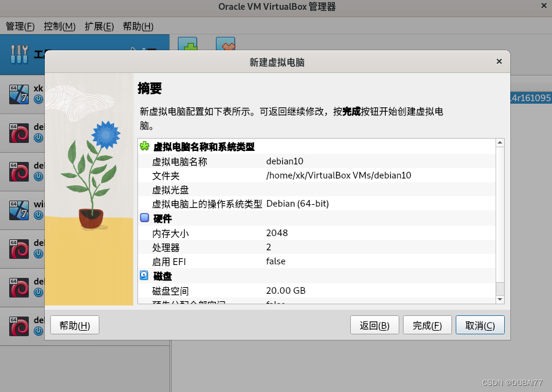Close the 新建虚拟电脑 dialog
Image resolution: width=552 pixels, height=392 pixels.
click(x=499, y=61)
